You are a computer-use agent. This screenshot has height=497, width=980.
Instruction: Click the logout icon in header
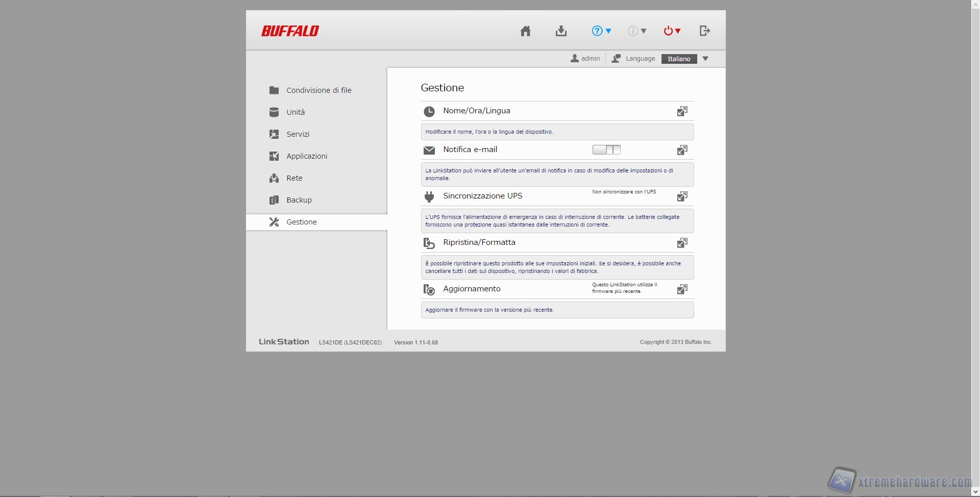(705, 31)
